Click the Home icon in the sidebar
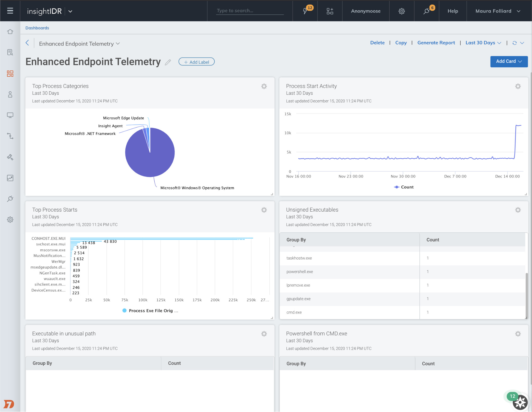The image size is (532, 412). click(x=10, y=32)
